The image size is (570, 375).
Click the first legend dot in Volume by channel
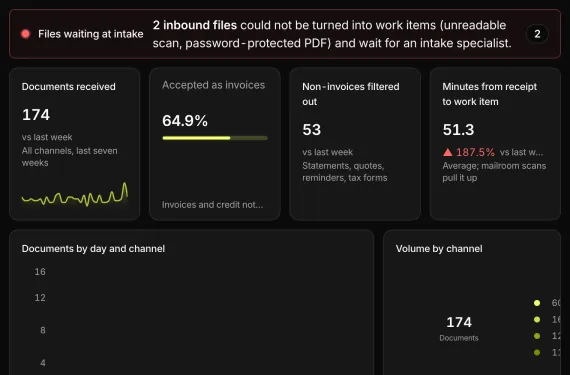537,303
